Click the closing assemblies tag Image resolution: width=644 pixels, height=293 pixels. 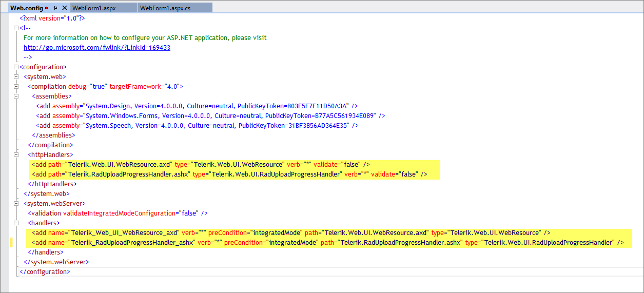(53, 135)
